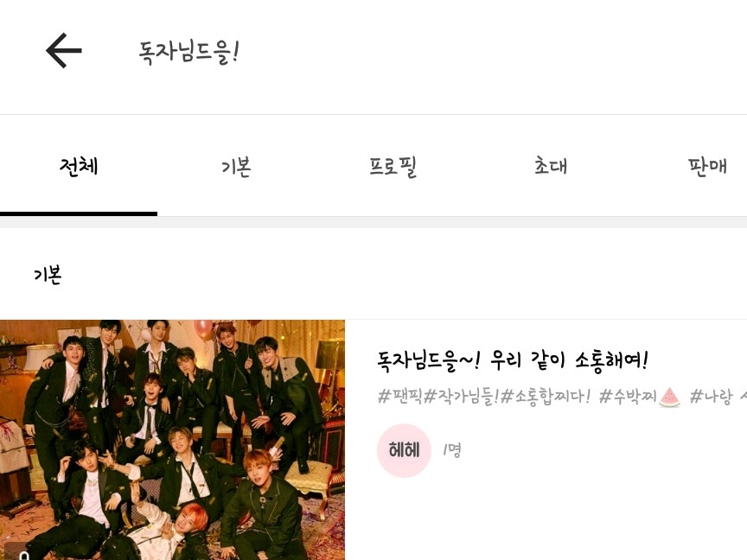Open the group photo chat room thumbnail
This screenshot has width=747, height=560.
click(x=172, y=440)
